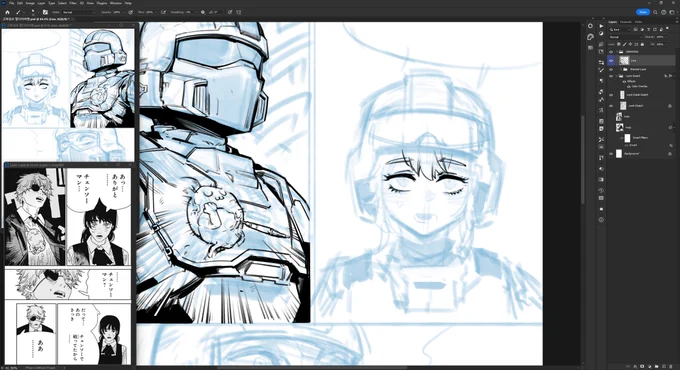Go to the Home screen icon
Screen dimensions: 680x370
[7, 12]
